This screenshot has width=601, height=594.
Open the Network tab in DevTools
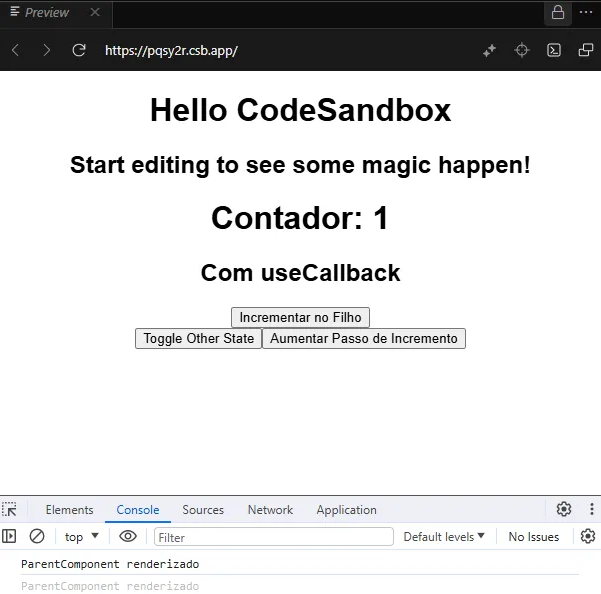click(270, 510)
